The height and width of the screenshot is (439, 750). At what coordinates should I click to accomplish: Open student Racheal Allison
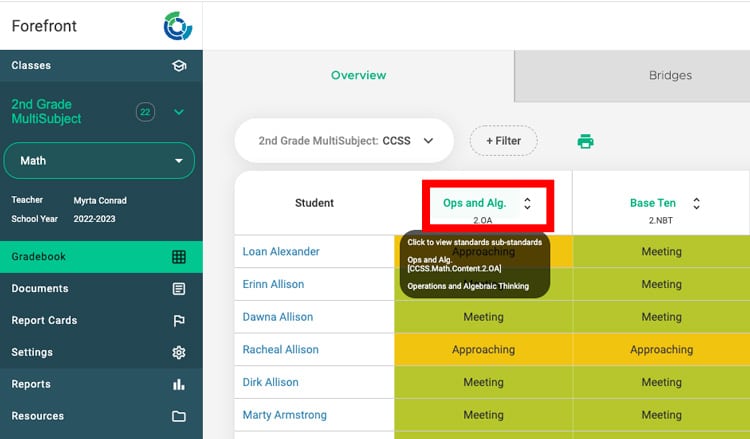(x=280, y=350)
